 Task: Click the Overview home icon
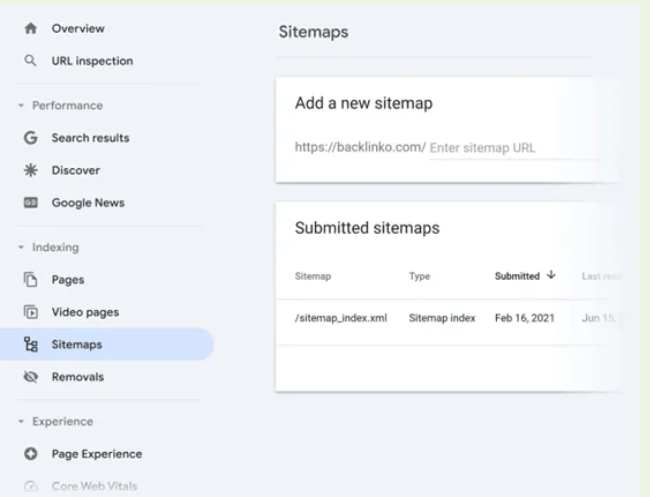pyautogui.click(x=31, y=29)
